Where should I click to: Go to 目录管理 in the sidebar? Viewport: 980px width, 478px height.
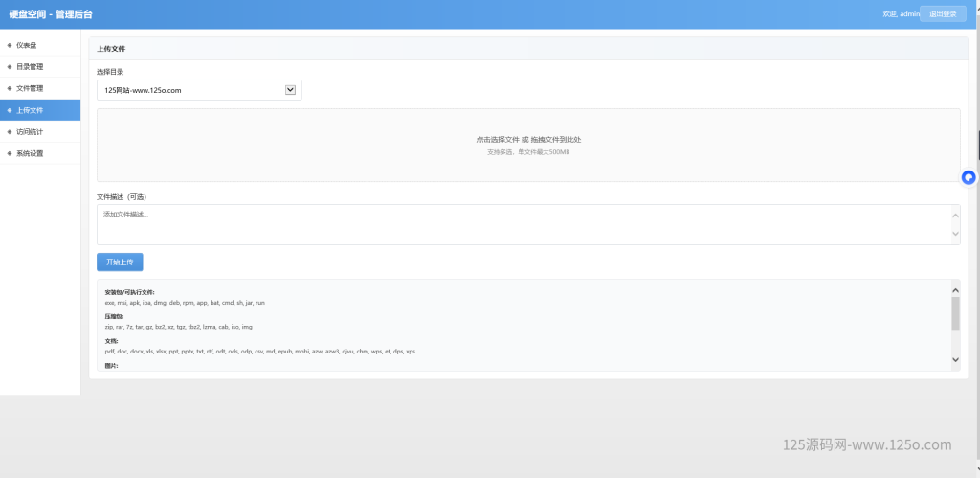point(30,67)
